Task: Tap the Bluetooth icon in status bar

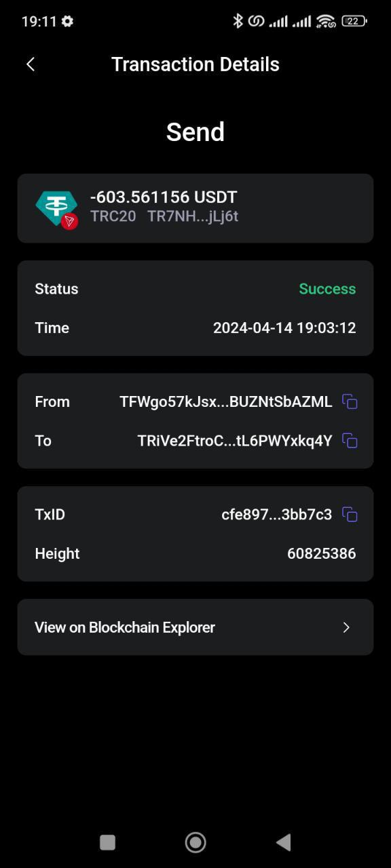Action: click(x=238, y=21)
